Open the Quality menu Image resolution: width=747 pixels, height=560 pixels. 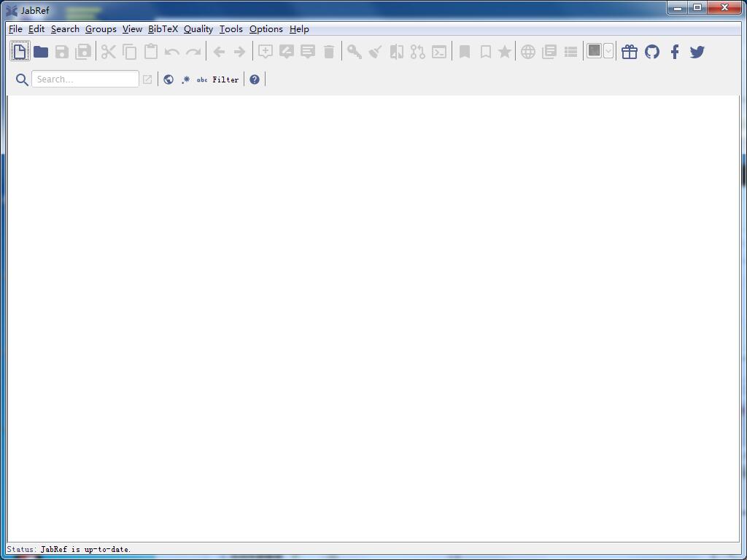(x=198, y=29)
